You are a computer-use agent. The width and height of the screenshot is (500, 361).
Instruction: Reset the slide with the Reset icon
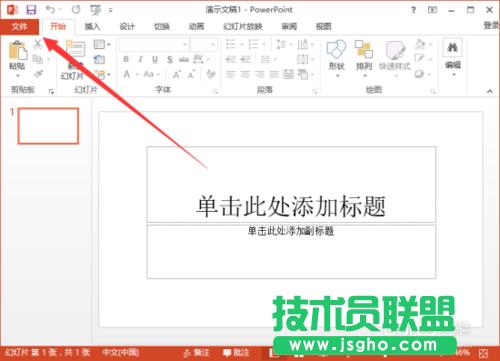pyautogui.click(x=99, y=60)
